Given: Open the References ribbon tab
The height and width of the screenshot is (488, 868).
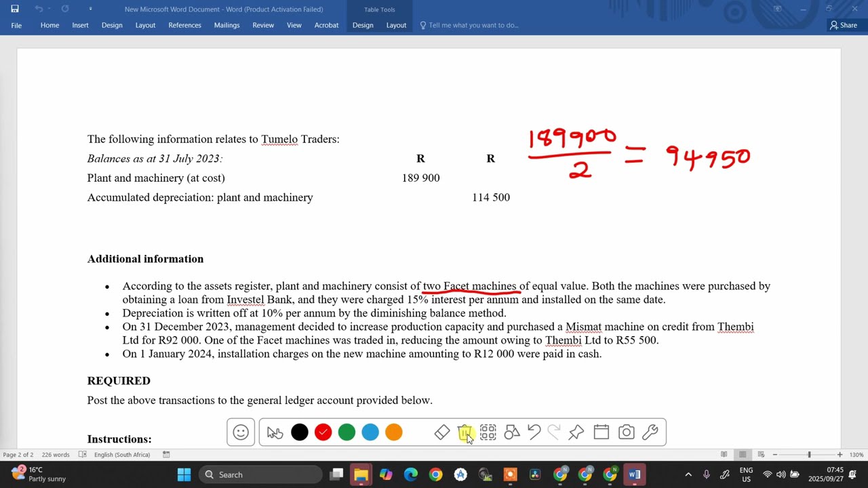Looking at the screenshot, I should (184, 25).
